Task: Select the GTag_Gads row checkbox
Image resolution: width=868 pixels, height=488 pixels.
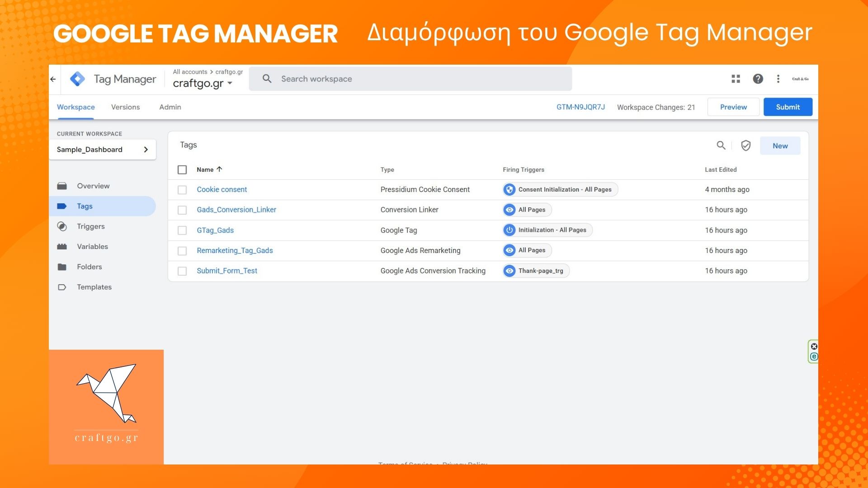Action: pyautogui.click(x=182, y=230)
